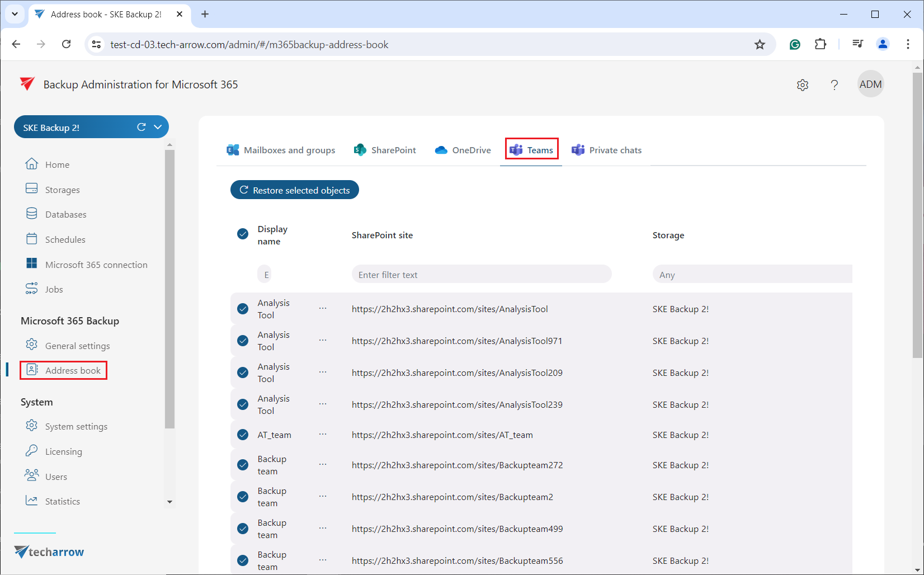Viewport: 924px width, 575px height.
Task: Uncheck the AT_team row checkbox
Action: point(243,435)
